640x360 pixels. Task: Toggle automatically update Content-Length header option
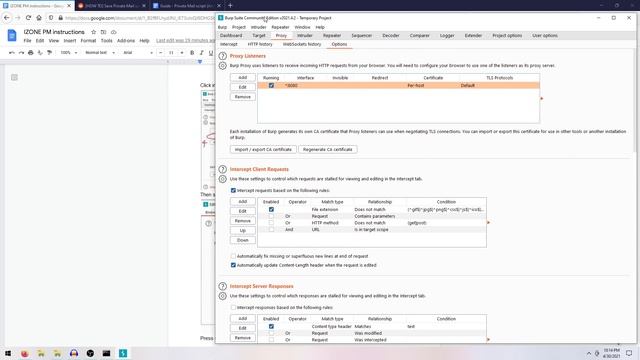[x=233, y=265]
